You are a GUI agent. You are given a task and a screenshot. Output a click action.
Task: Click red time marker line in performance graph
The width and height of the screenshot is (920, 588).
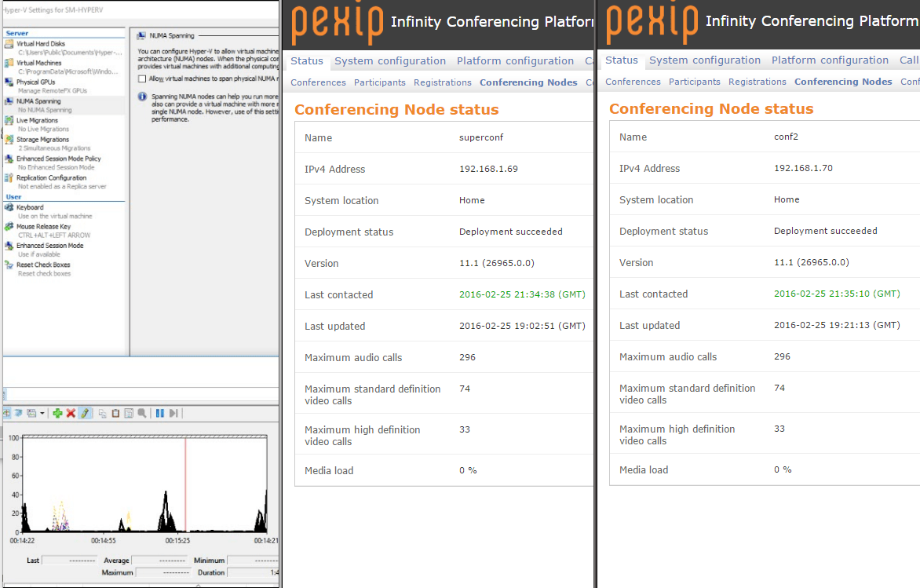(185, 484)
